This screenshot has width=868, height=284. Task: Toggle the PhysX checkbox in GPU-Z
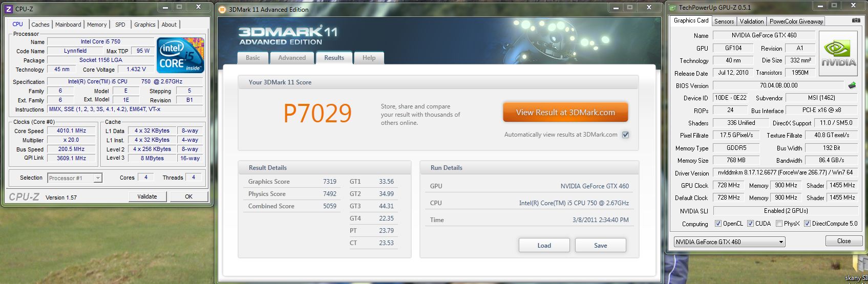coord(779,224)
